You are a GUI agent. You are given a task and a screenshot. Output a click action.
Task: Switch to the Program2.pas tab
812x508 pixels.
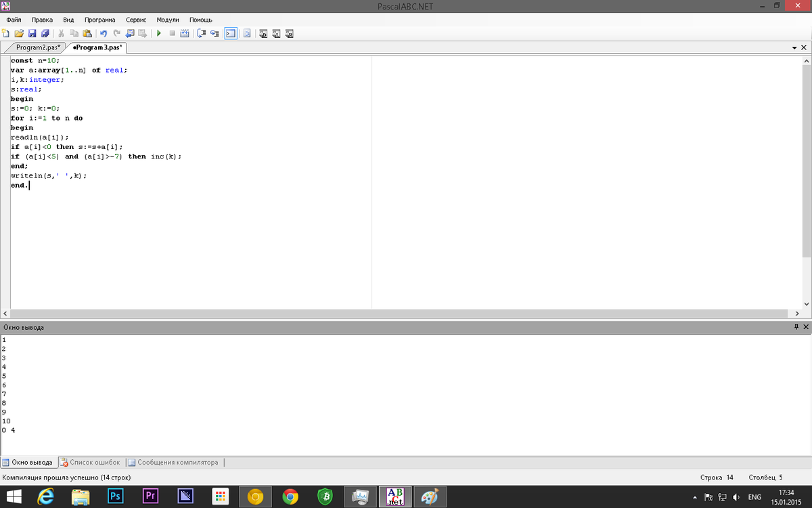38,48
